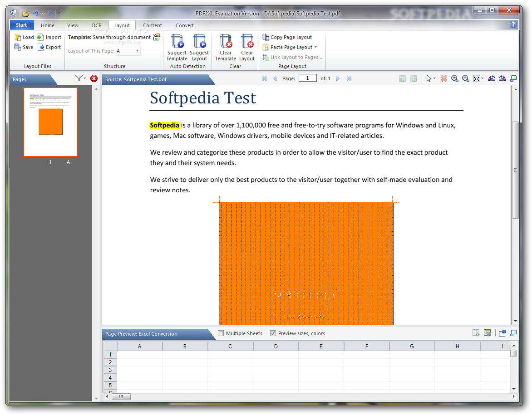Zoom out of the source document

[x=466, y=78]
